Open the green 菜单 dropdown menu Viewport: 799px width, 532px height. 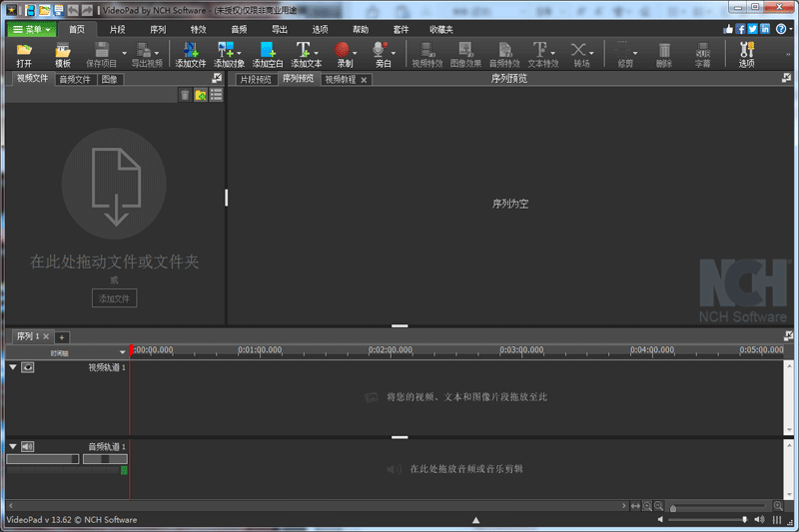(x=31, y=30)
